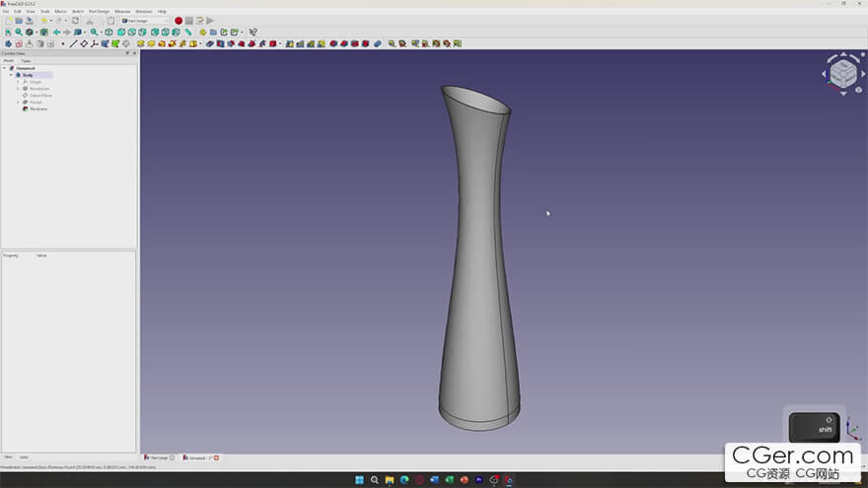Open the additive primitive dropdown arrow
This screenshot has width=868, height=488.
[200, 43]
